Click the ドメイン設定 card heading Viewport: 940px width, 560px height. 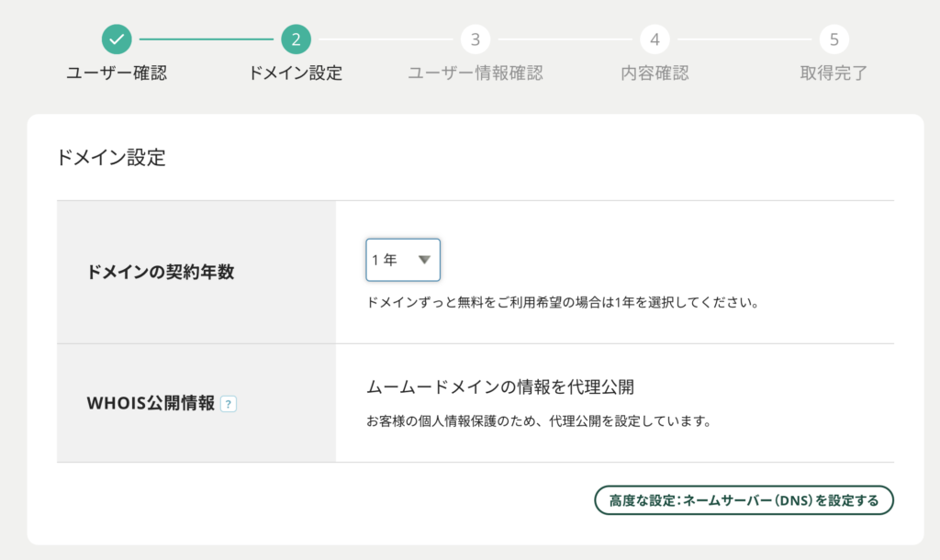point(111,157)
